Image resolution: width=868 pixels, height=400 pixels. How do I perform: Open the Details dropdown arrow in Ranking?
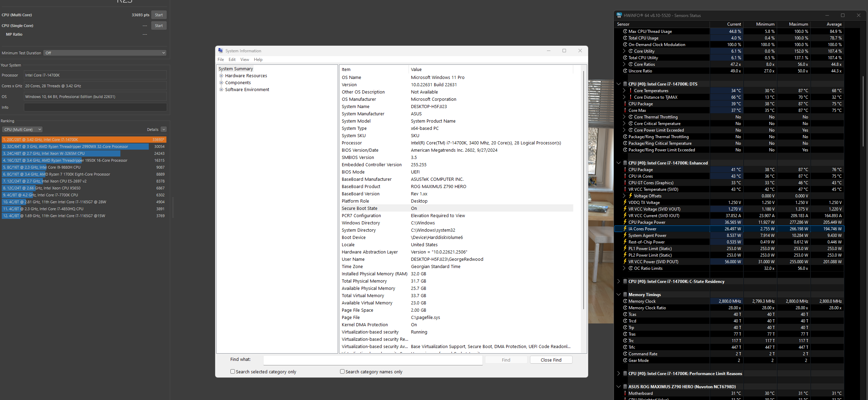click(x=164, y=130)
